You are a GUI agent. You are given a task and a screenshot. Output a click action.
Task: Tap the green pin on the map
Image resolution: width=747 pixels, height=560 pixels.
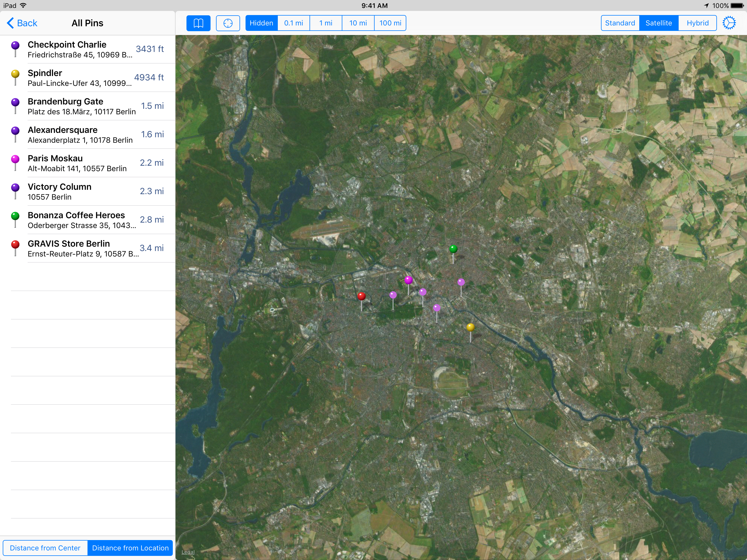coord(453,249)
